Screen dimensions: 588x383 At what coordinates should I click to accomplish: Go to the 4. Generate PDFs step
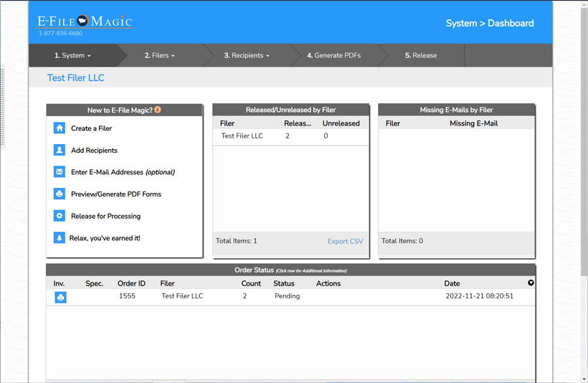pyautogui.click(x=333, y=55)
